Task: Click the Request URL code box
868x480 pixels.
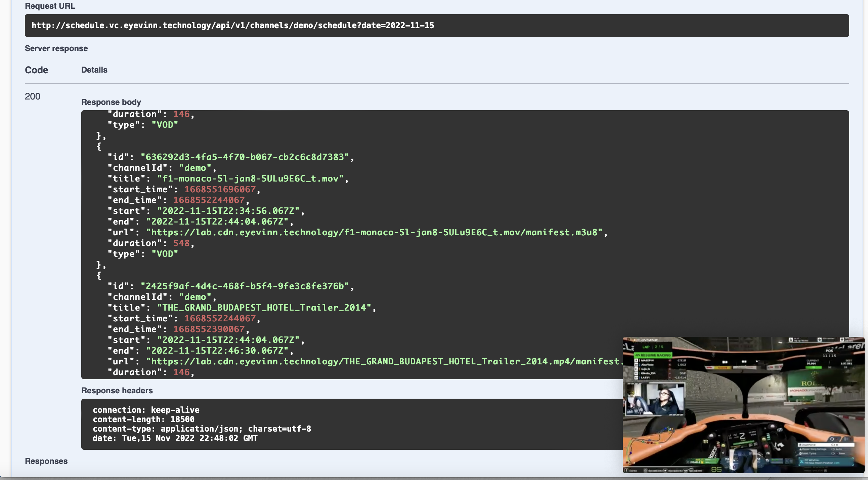Action: tap(437, 26)
